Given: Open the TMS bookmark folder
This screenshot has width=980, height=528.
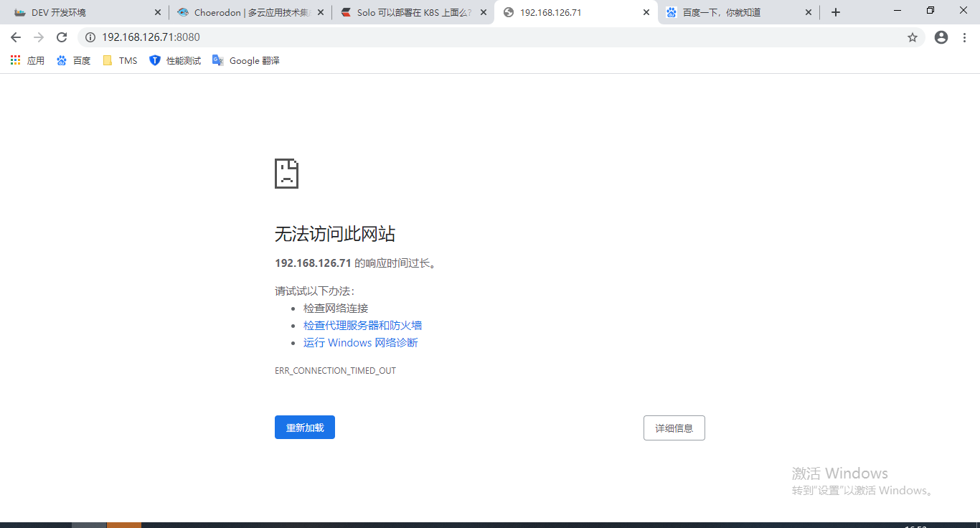Looking at the screenshot, I should pos(120,61).
